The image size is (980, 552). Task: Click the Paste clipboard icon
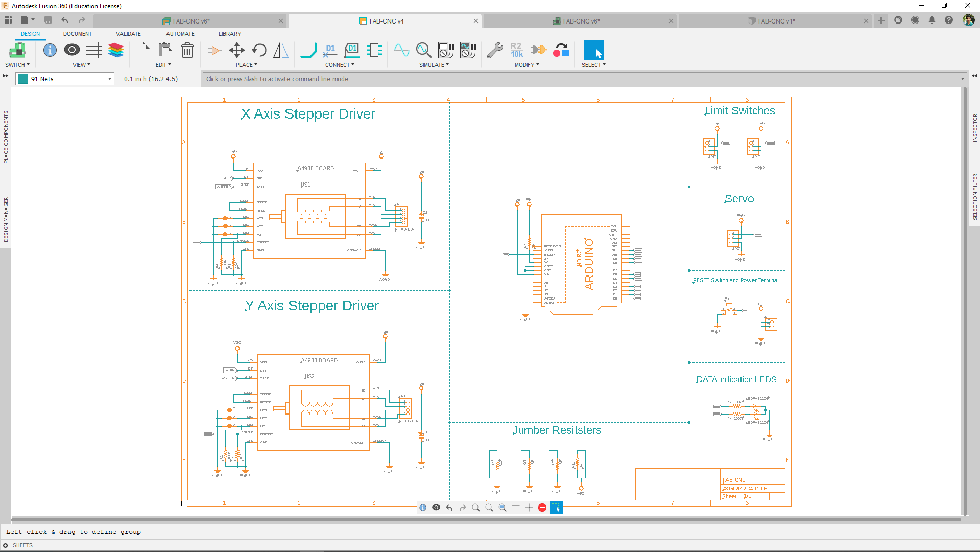click(165, 50)
